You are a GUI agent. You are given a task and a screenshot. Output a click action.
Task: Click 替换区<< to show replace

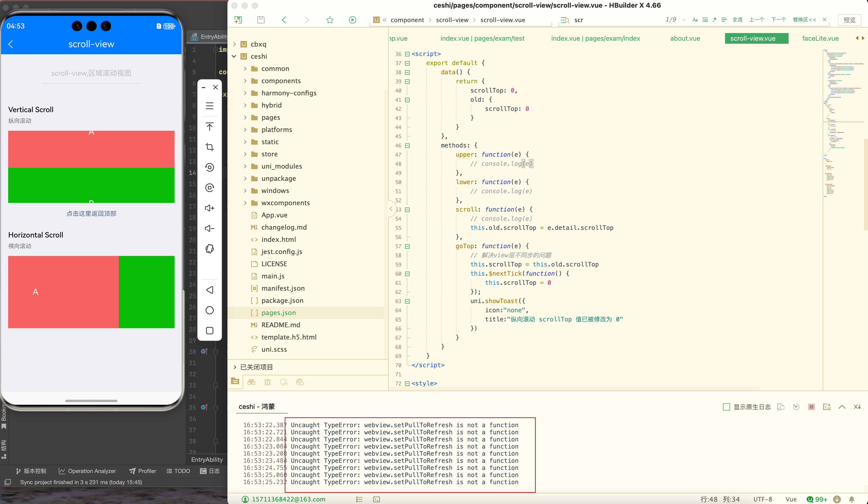(804, 20)
